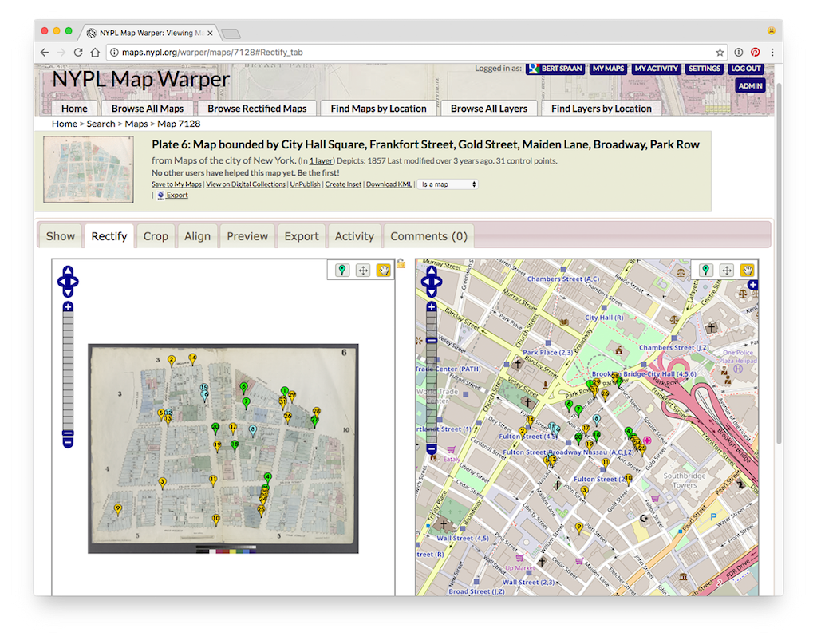817x644 pixels.
Task: Open the Export tab
Action: [x=302, y=236]
